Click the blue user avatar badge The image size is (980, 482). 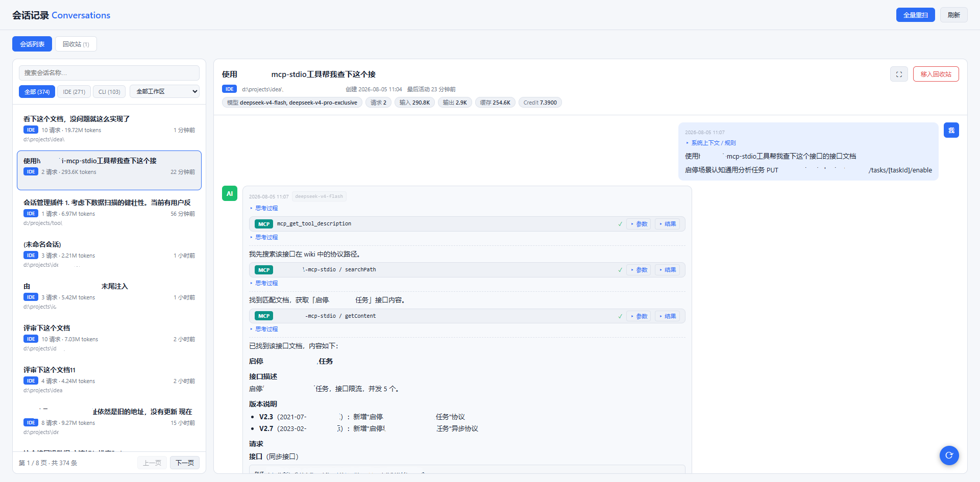(x=951, y=130)
